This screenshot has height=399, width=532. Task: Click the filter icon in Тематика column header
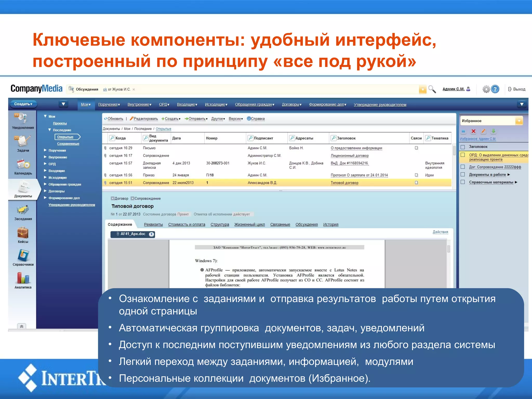pos(428,138)
